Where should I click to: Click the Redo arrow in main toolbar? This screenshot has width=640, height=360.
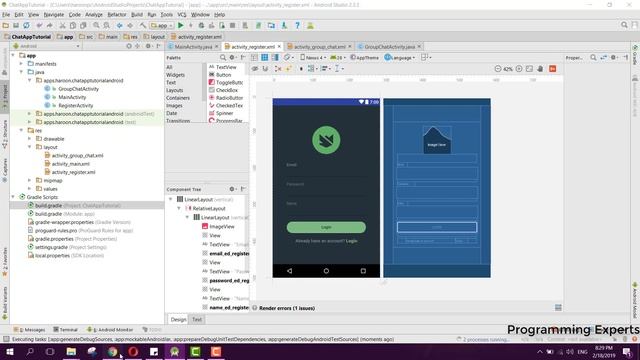[49, 25]
